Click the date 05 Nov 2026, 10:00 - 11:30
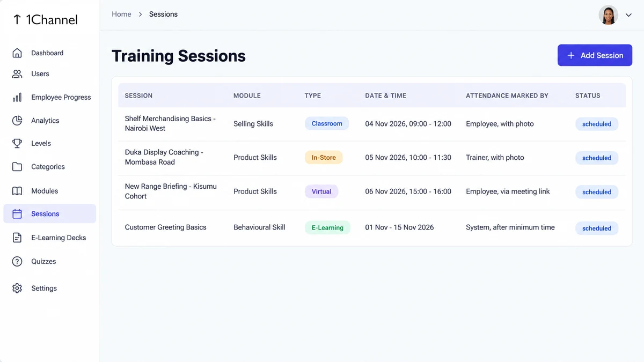Viewport: 644px width, 362px height. click(408, 158)
